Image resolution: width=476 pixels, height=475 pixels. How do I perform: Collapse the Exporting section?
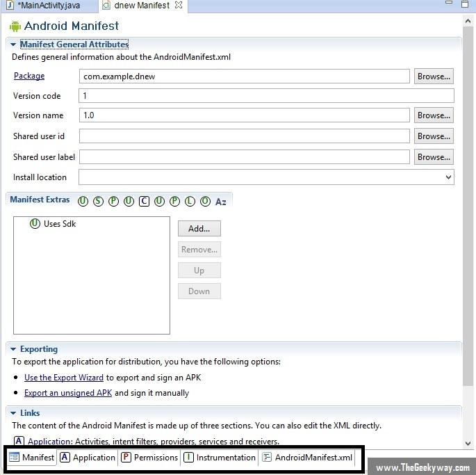(13, 349)
